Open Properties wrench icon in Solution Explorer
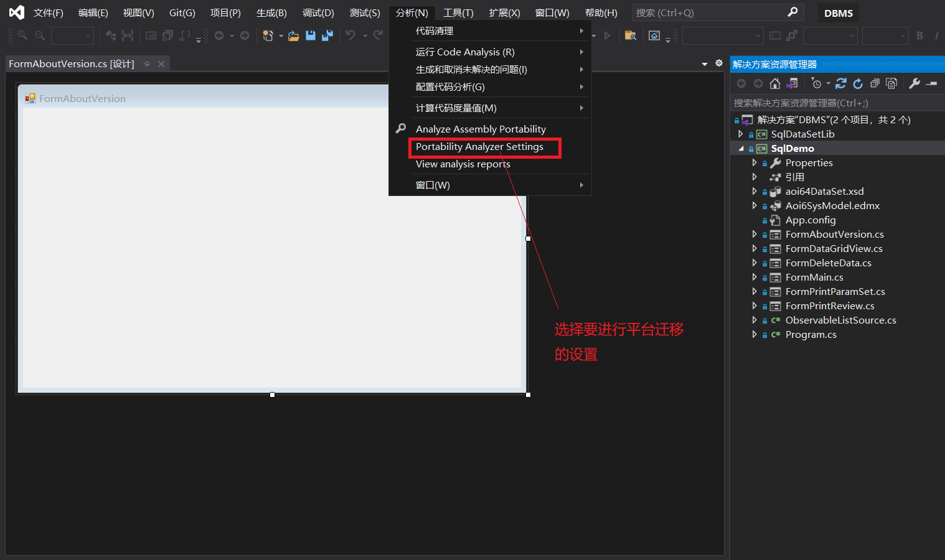 coord(914,83)
